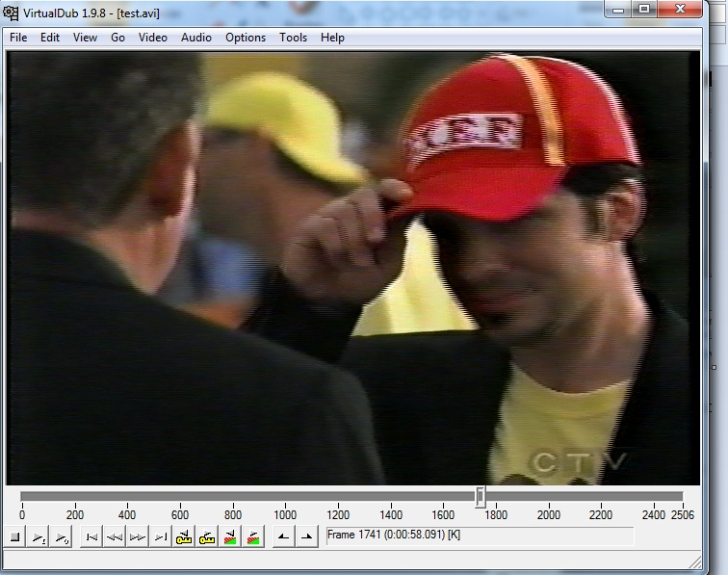Screen dimensions: 728x575
Task: Click timeline near frame 2200 mark
Action: [x=601, y=497]
